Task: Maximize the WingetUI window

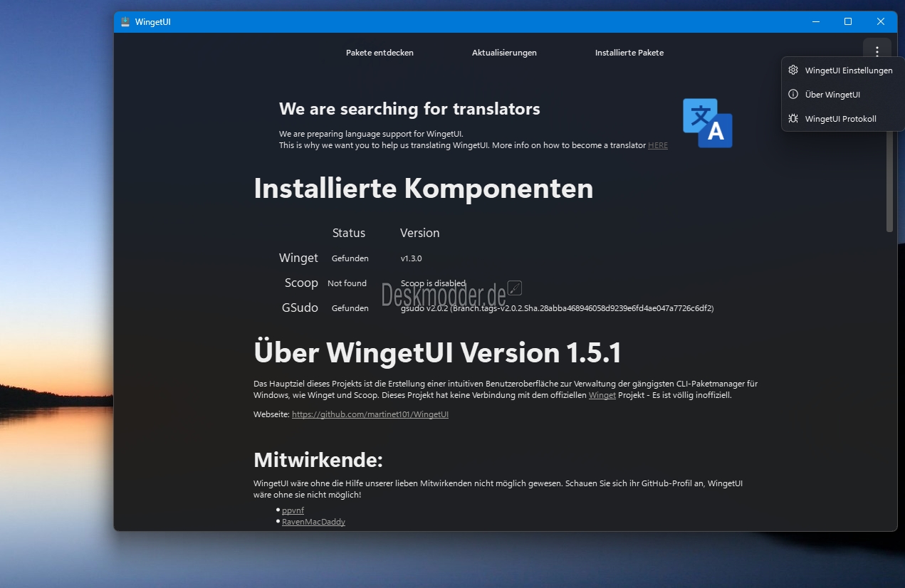Action: [847, 22]
